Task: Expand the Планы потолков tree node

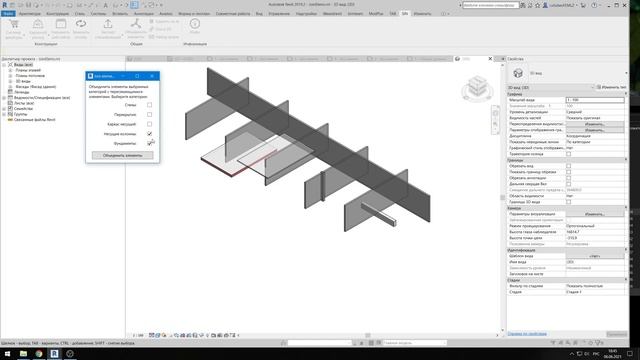Action: pos(10,76)
